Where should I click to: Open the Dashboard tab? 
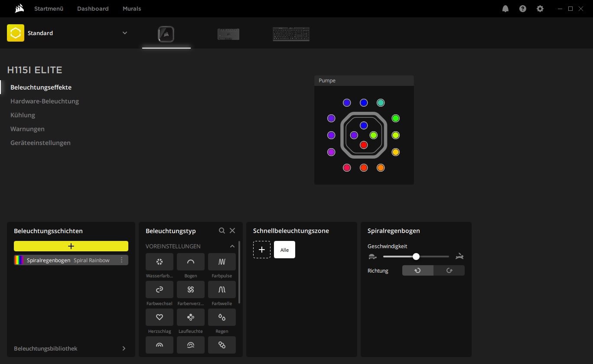(x=93, y=9)
